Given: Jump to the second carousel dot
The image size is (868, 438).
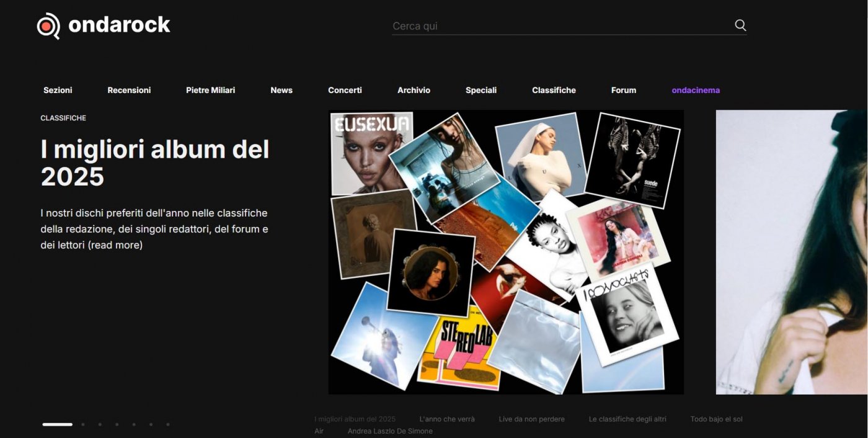Looking at the screenshot, I should 83,424.
